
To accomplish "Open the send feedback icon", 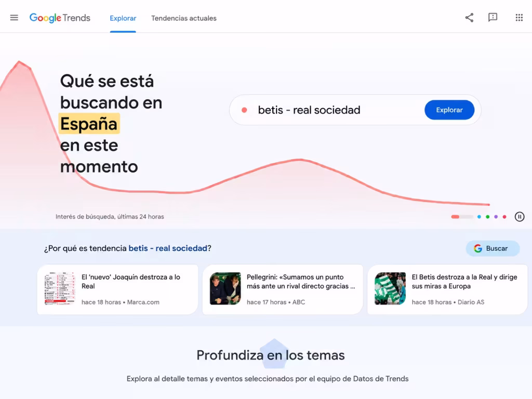I will [493, 18].
